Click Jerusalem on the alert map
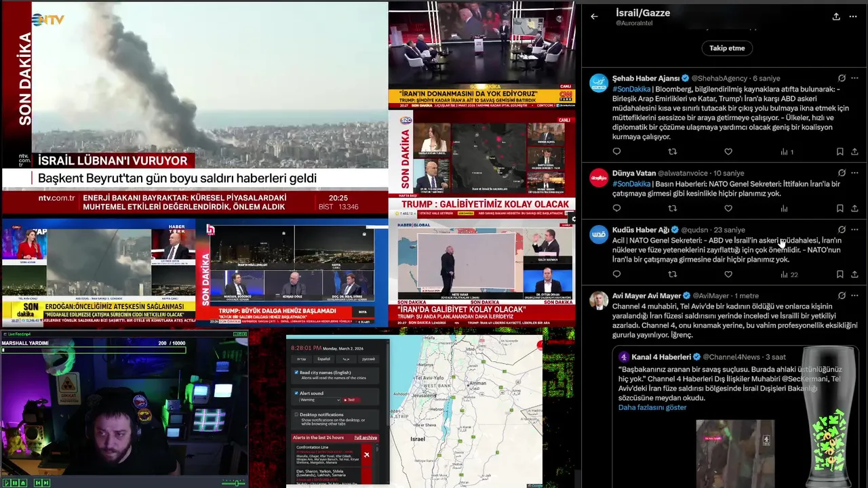Image resolution: width=868 pixels, height=488 pixels. [x=424, y=396]
